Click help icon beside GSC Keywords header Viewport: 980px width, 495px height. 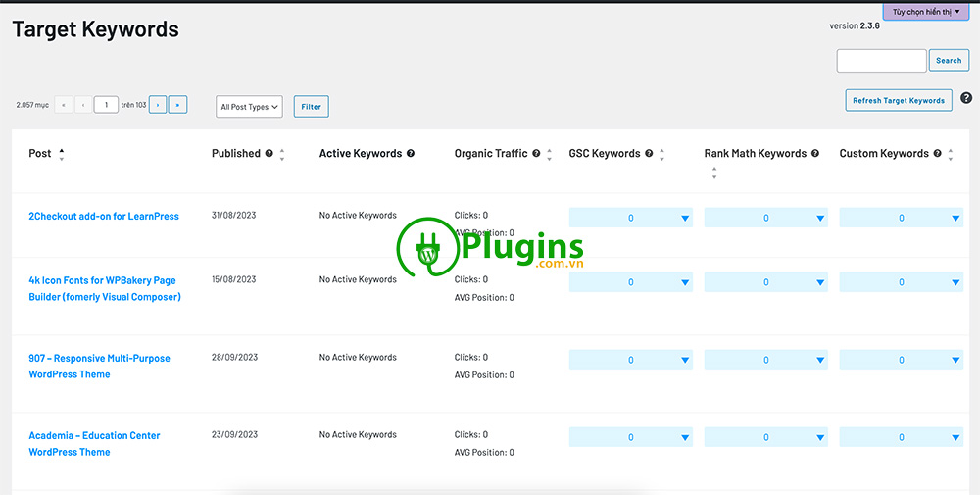[x=649, y=154]
